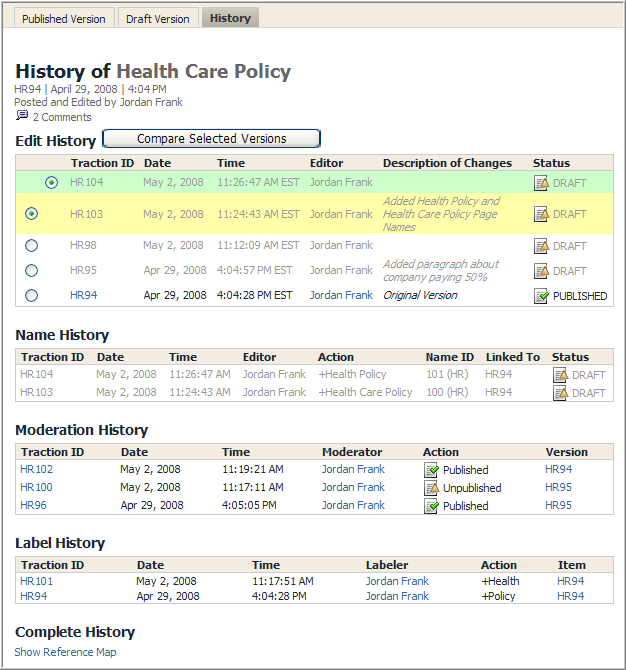
Task: Click Jordan Frank moderator link for HR102
Action: click(353, 469)
